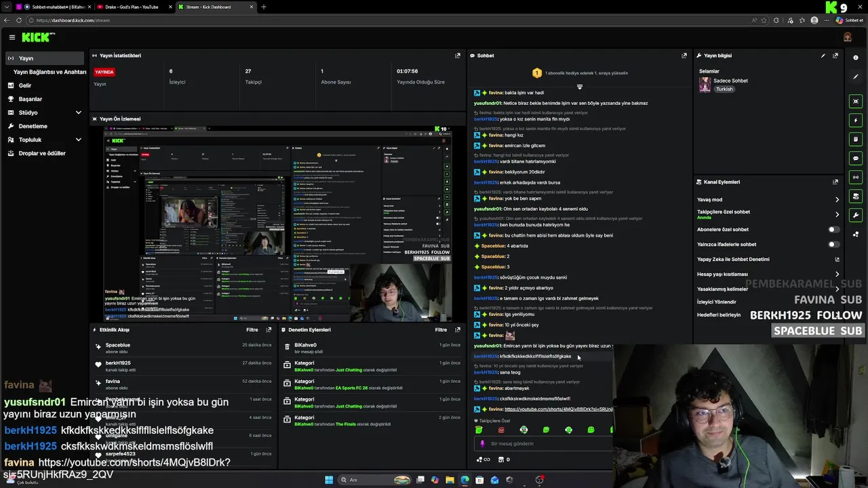Pop out the Denetim Eylemleri panel

[458, 329]
